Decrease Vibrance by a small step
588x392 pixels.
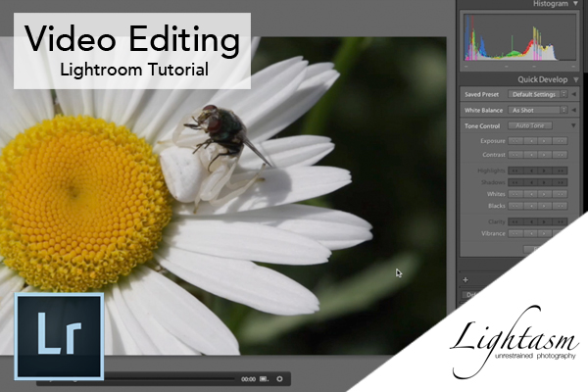tap(530, 233)
